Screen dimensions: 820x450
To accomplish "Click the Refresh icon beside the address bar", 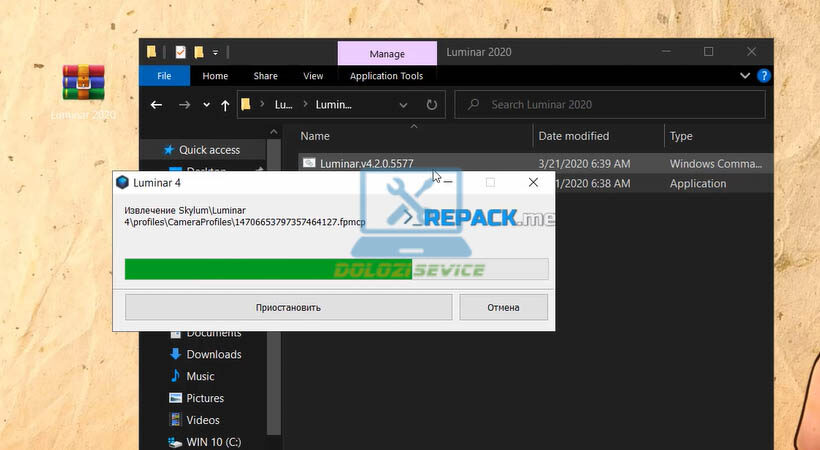I will pos(431,104).
